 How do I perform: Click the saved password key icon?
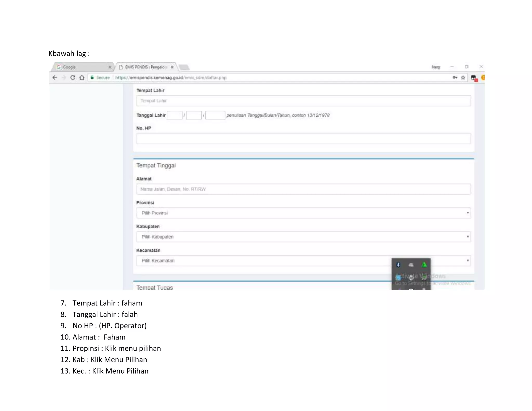pyautogui.click(x=455, y=77)
